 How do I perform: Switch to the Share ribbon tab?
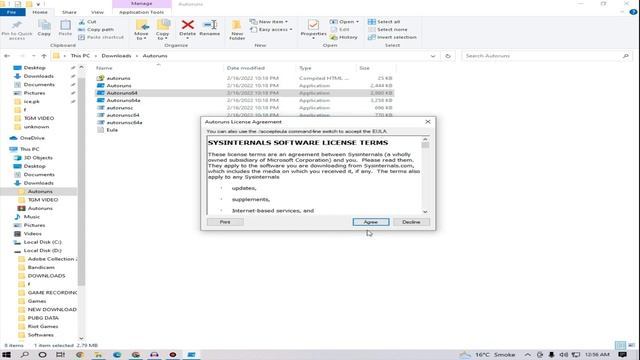pos(69,12)
